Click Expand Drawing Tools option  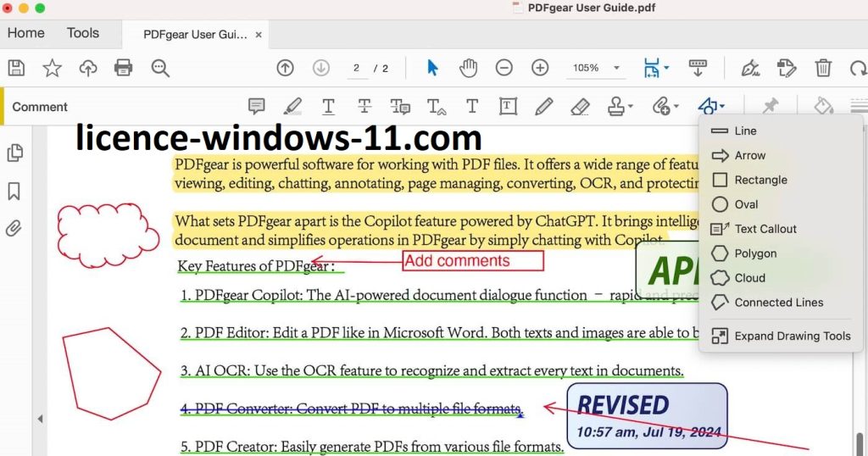click(x=792, y=336)
